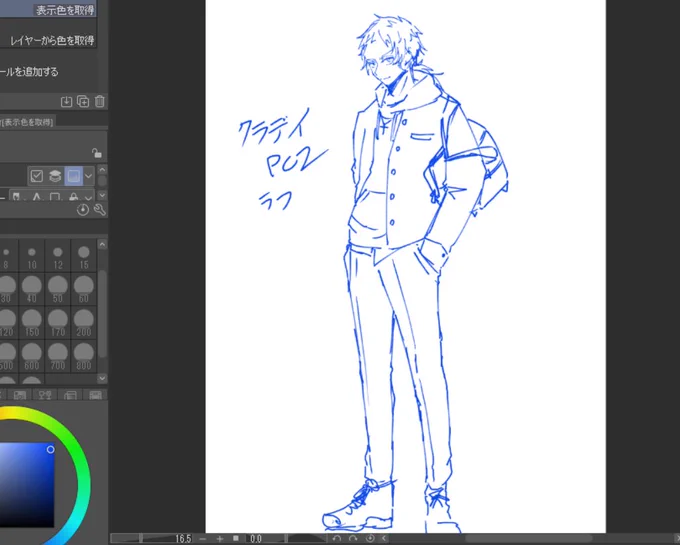The width and height of the screenshot is (680, 545).
Task: Click the import sub tool material icon
Action: click(66, 101)
